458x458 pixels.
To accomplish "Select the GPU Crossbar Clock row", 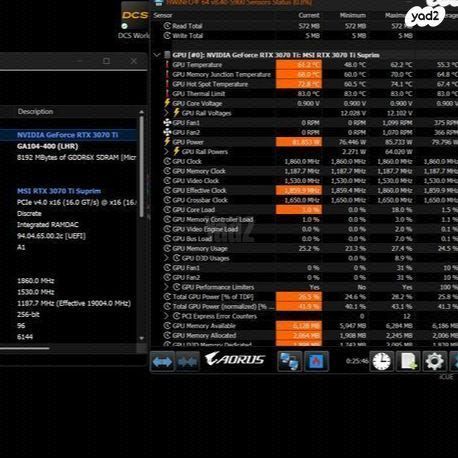I will [304, 200].
